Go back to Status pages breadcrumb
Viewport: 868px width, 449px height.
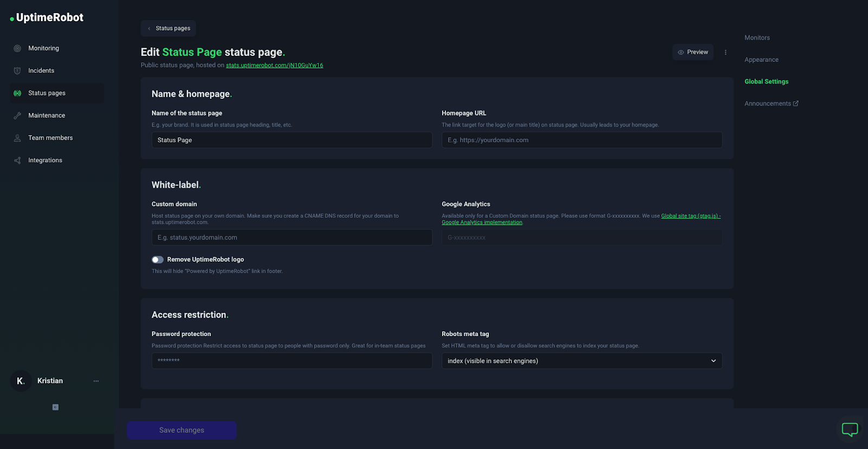(x=168, y=28)
